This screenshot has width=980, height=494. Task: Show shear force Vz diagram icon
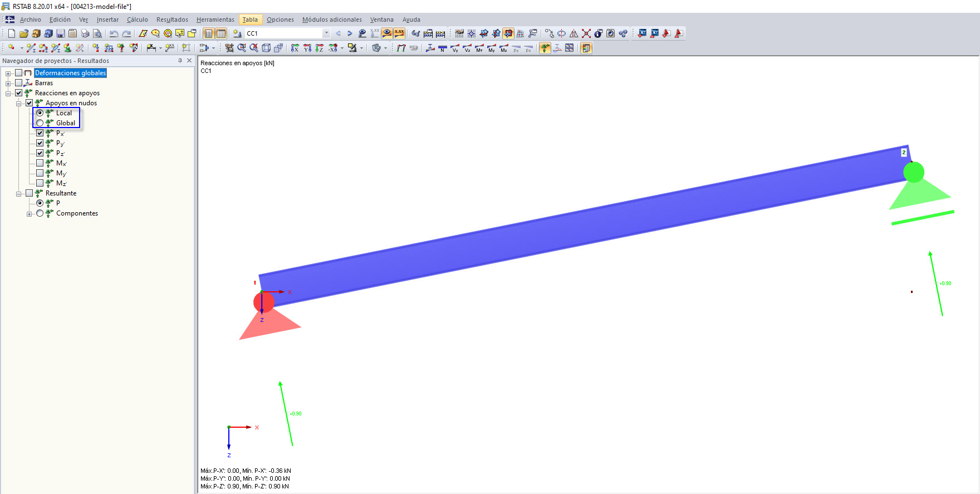click(x=467, y=48)
